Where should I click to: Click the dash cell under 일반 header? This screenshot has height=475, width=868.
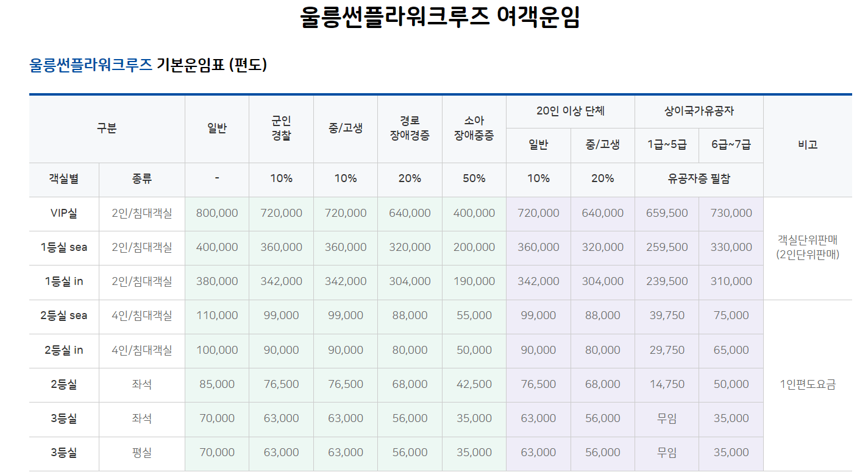217,179
